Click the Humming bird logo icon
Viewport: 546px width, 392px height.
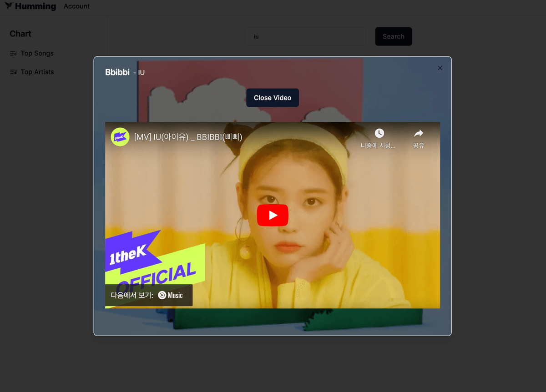[9, 6]
